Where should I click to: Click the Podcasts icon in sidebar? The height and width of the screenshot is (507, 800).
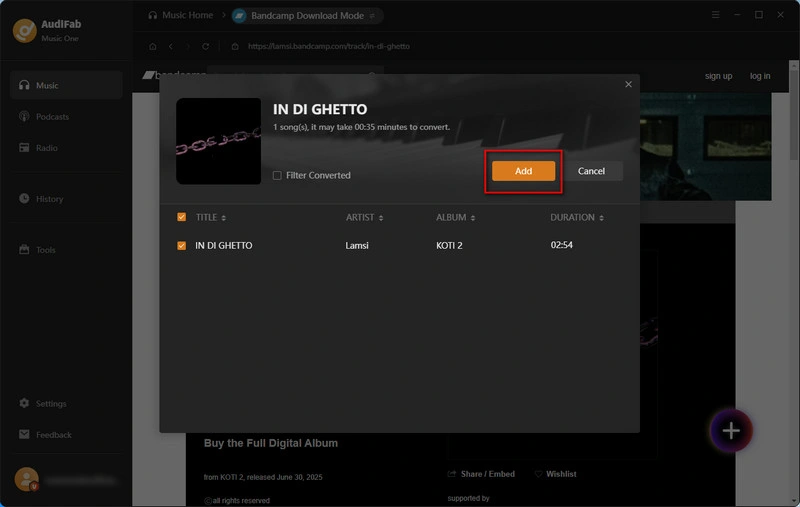pos(24,116)
